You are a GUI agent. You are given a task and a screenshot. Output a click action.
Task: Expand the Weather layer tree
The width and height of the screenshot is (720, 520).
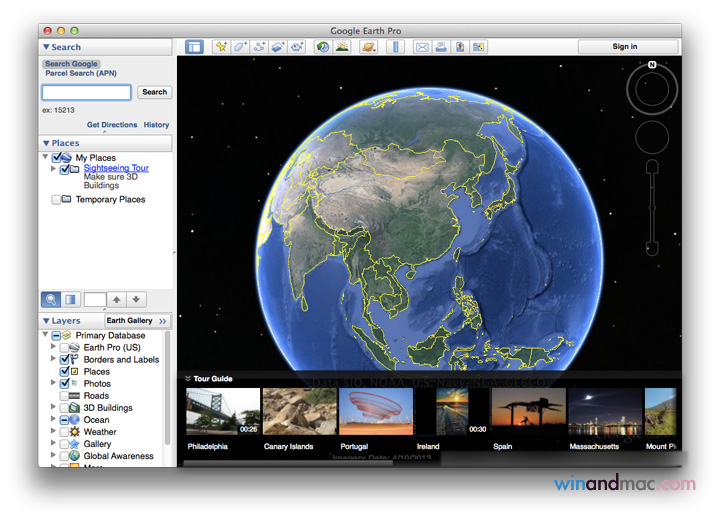pyautogui.click(x=53, y=432)
